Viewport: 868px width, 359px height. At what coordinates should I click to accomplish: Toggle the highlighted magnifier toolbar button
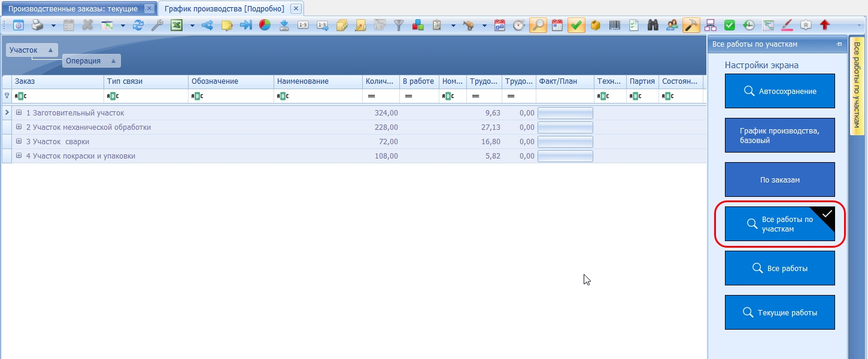point(538,25)
